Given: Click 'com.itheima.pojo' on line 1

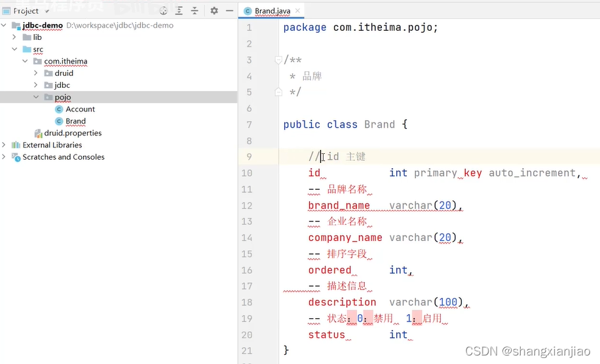Looking at the screenshot, I should coord(383,27).
